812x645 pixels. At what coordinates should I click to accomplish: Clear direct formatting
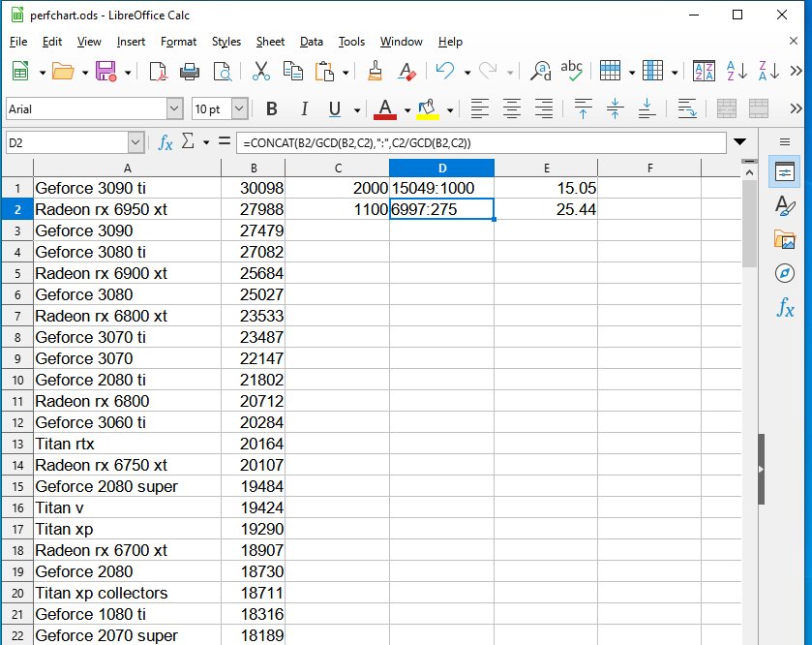(407, 72)
